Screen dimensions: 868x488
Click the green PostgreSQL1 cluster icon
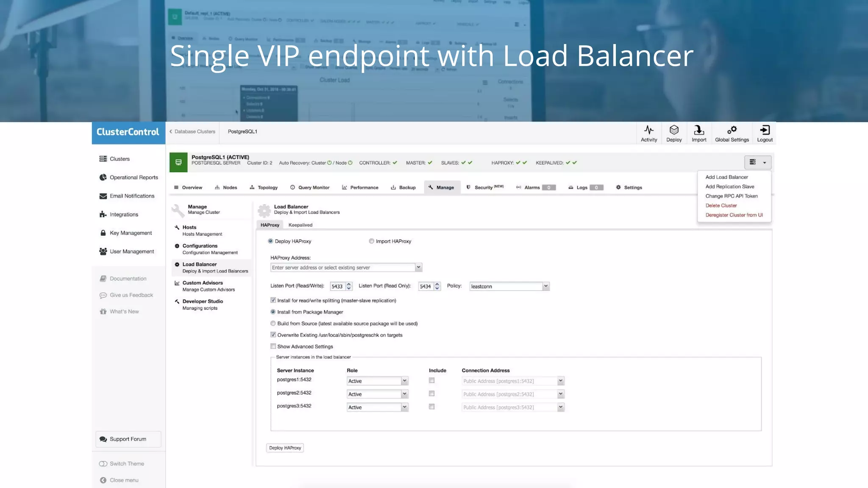[x=178, y=162]
